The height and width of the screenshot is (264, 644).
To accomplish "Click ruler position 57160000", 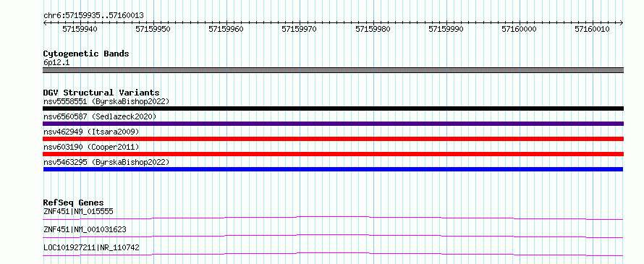I will click(519, 29).
